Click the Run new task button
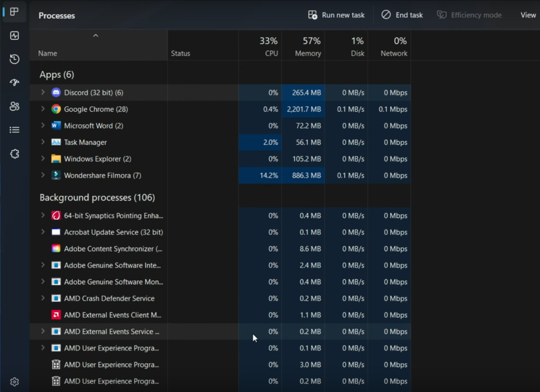540x392 pixels. (336, 15)
